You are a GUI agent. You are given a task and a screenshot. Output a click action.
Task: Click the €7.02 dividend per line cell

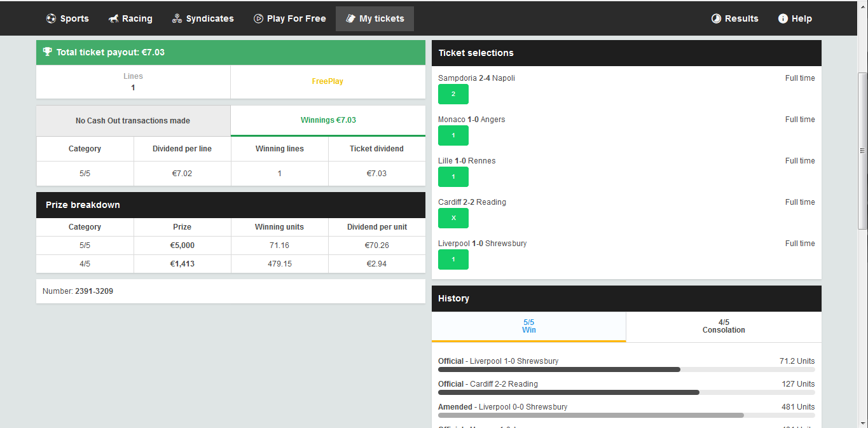point(183,174)
